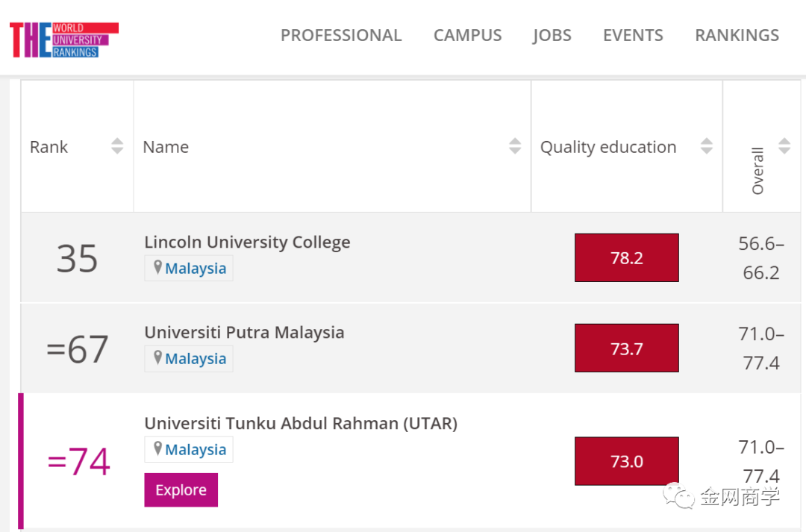Viewport: 806px width, 532px height.
Task: Sort table by Name column arrows
Action: 515,146
